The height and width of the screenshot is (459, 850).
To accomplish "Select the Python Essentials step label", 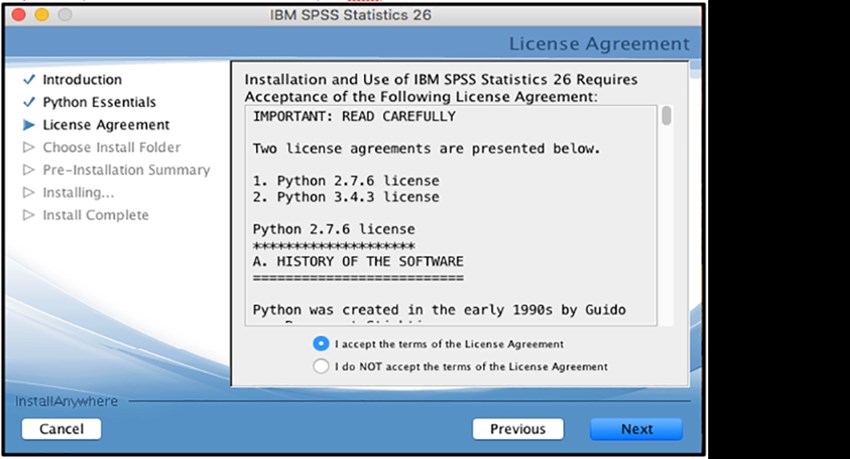I will click(99, 102).
